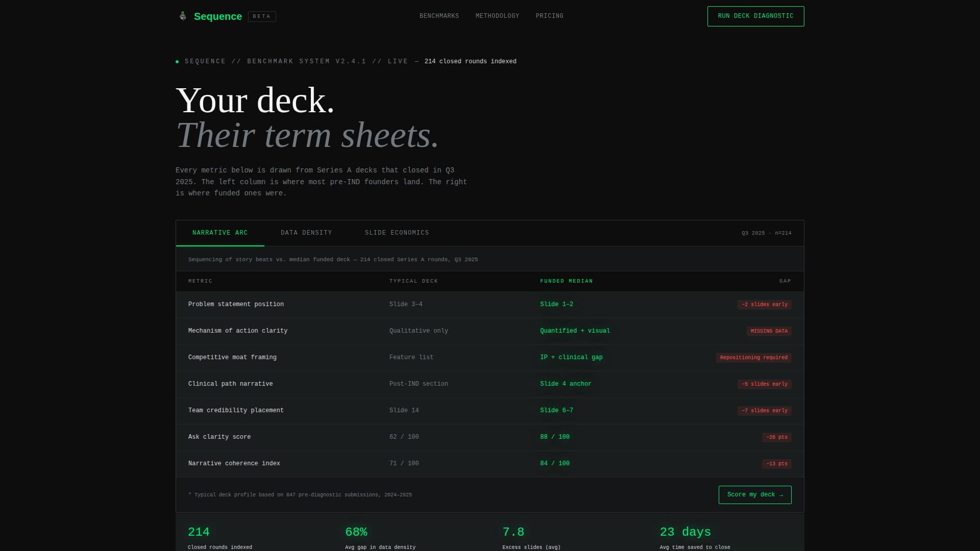Click the Post-IND section cell
Viewport: 980px width, 551px height.
coord(419,384)
